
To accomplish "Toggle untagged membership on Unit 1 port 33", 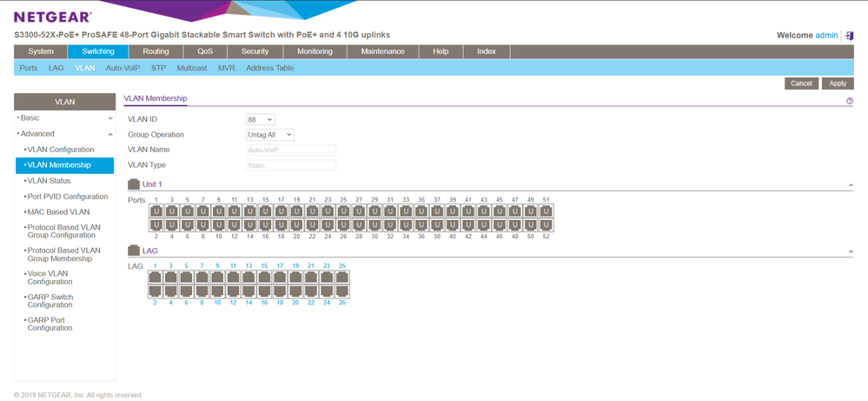I will pos(407,211).
